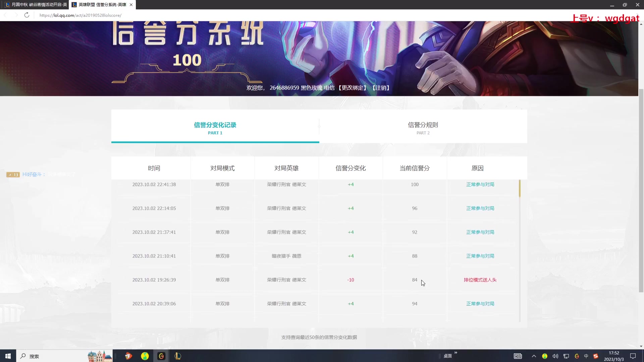Click the red browser icon in taskbar
Image resolution: width=644 pixels, height=362 pixels.
[128, 356]
